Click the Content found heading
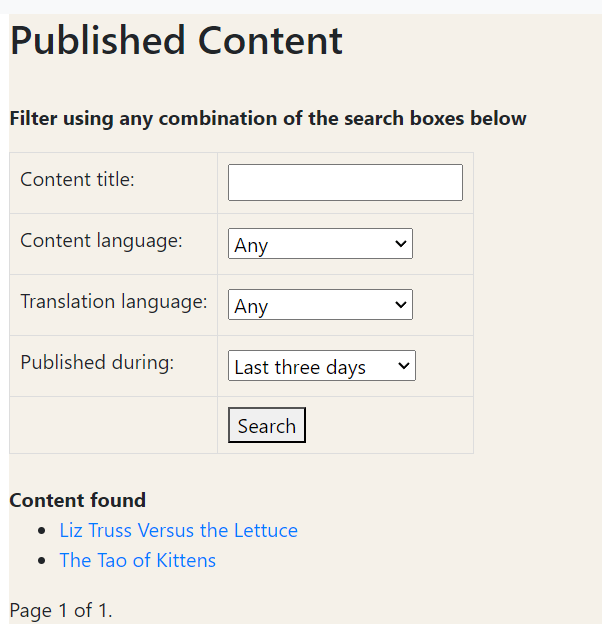This screenshot has height=626, width=602. coord(77,500)
